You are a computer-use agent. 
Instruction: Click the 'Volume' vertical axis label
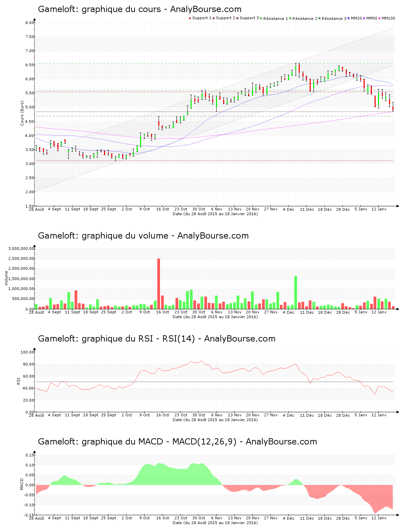(6, 278)
